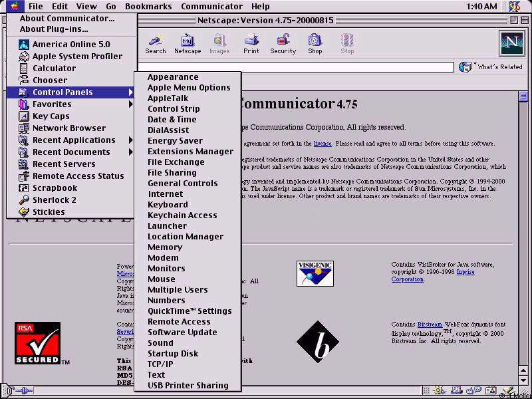This screenshot has width=532, height=399.
Task: Select Mouse control panel
Action: pos(188,279)
